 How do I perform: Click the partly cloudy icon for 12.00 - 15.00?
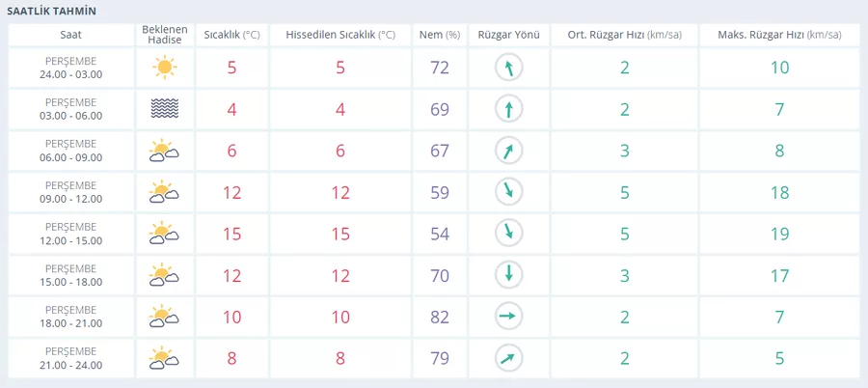point(164,234)
